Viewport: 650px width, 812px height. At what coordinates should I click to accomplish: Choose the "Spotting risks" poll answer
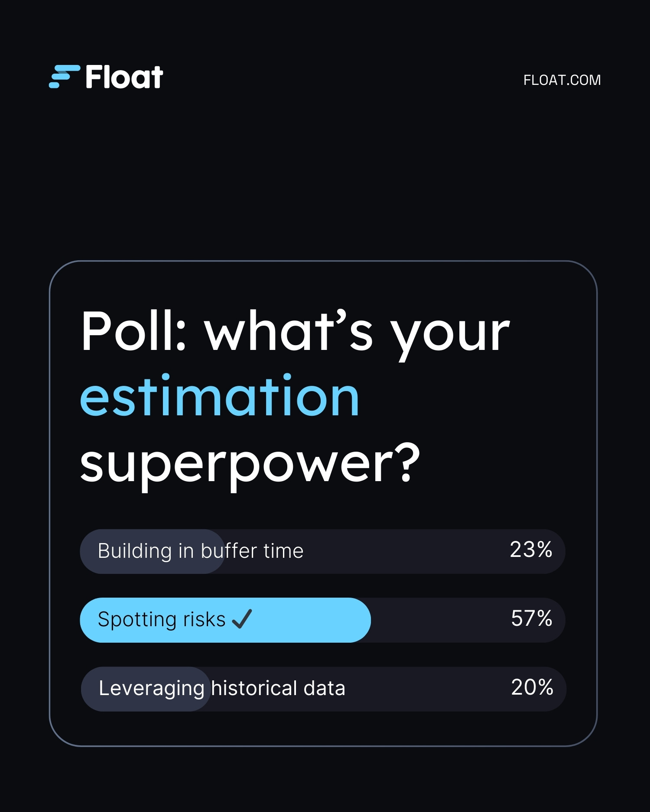pos(161,619)
